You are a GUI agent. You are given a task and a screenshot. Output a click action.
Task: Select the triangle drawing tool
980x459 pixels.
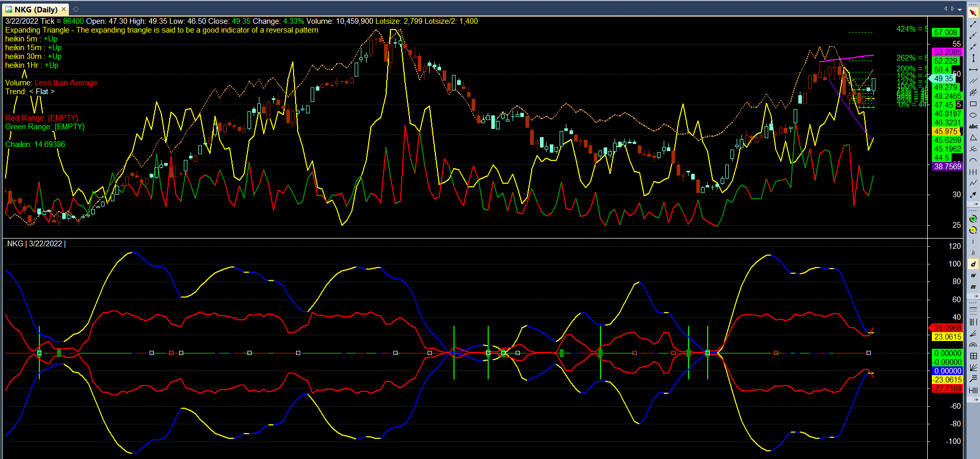click(x=973, y=138)
